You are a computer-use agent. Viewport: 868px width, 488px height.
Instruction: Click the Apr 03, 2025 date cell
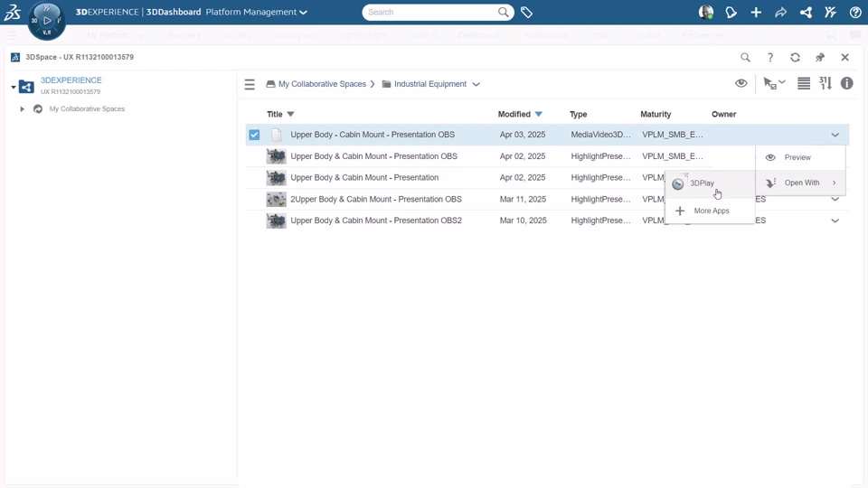point(522,135)
